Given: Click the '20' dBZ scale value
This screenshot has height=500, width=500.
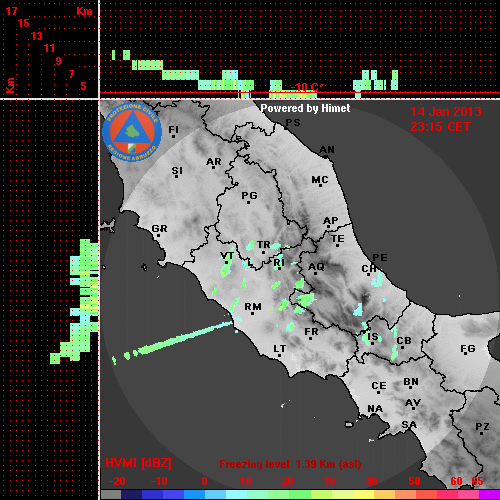Looking at the screenshot, I should coord(287,481).
